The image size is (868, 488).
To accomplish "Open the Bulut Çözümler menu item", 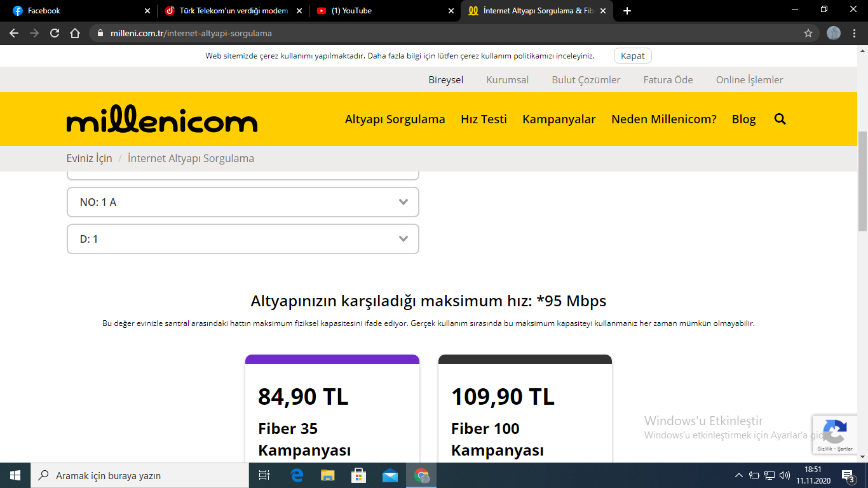I will pyautogui.click(x=586, y=79).
